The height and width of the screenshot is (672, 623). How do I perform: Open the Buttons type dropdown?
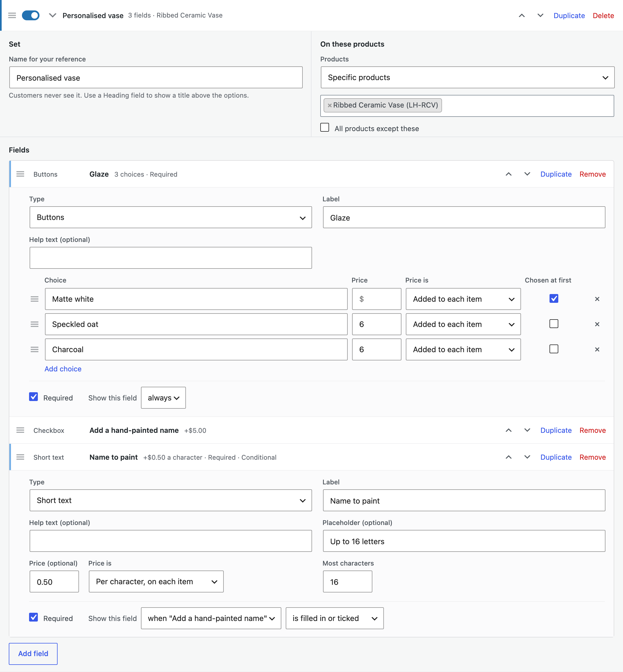171,218
